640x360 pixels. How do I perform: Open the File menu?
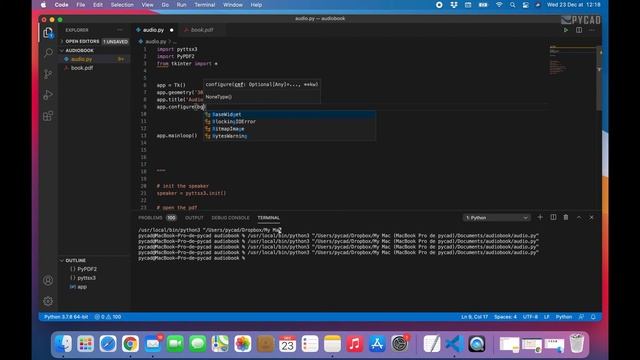pyautogui.click(x=81, y=5)
